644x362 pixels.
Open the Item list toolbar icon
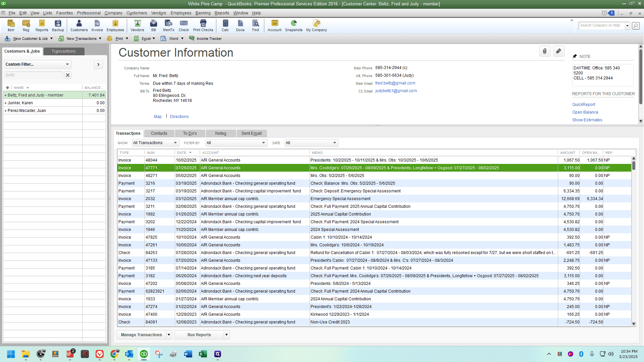11,25
